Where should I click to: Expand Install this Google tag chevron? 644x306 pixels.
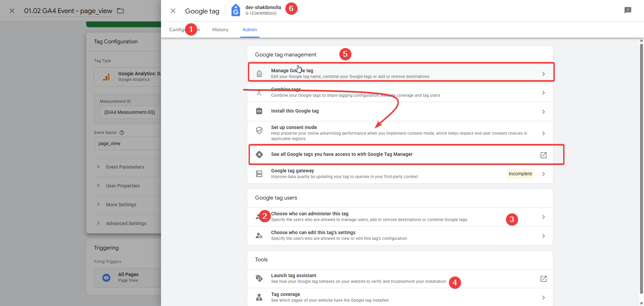click(x=543, y=112)
